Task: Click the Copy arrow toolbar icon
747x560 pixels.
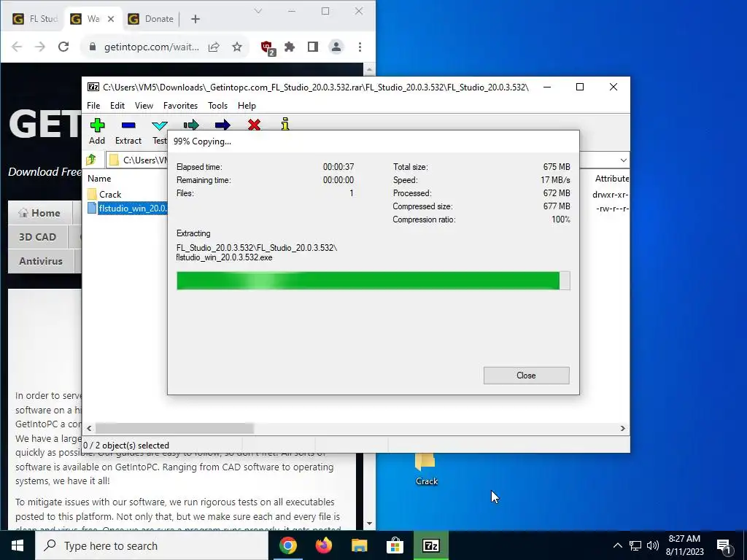Action: (191, 124)
